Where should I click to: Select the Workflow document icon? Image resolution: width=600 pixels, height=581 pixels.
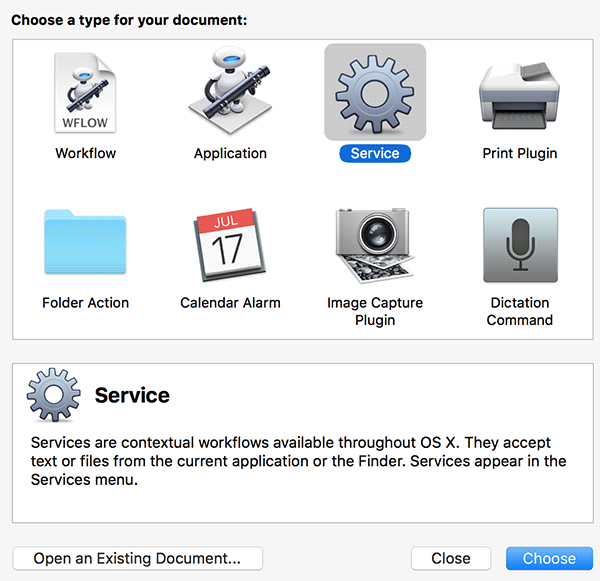[85, 92]
